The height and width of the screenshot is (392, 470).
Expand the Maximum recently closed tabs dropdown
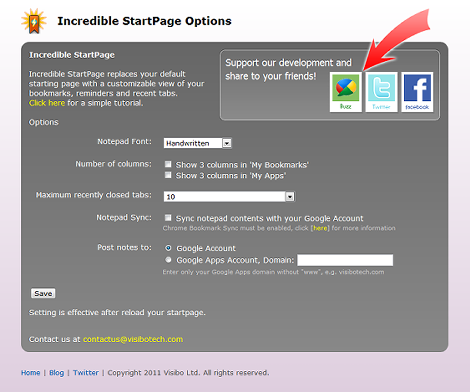click(290, 197)
